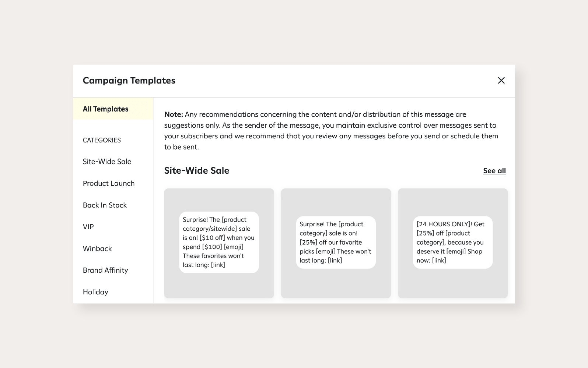Click the 'suggestions only' disclaimer text
588x368 pixels.
pos(192,125)
